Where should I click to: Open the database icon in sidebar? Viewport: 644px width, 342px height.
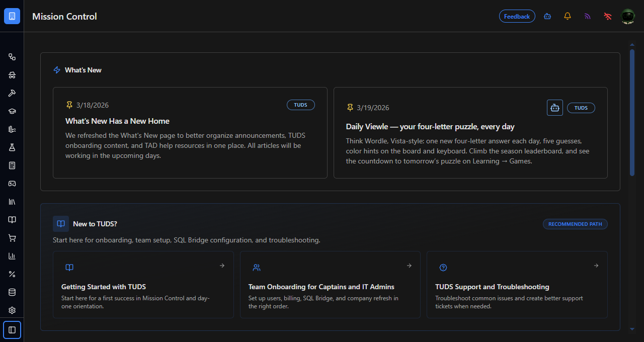12,292
